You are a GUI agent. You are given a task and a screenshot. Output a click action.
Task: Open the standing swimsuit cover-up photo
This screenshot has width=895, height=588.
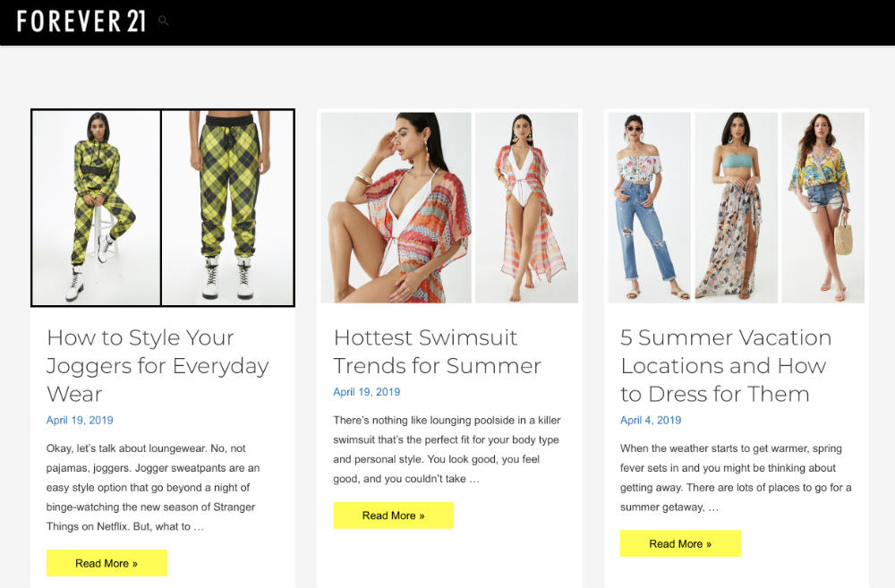(x=526, y=208)
